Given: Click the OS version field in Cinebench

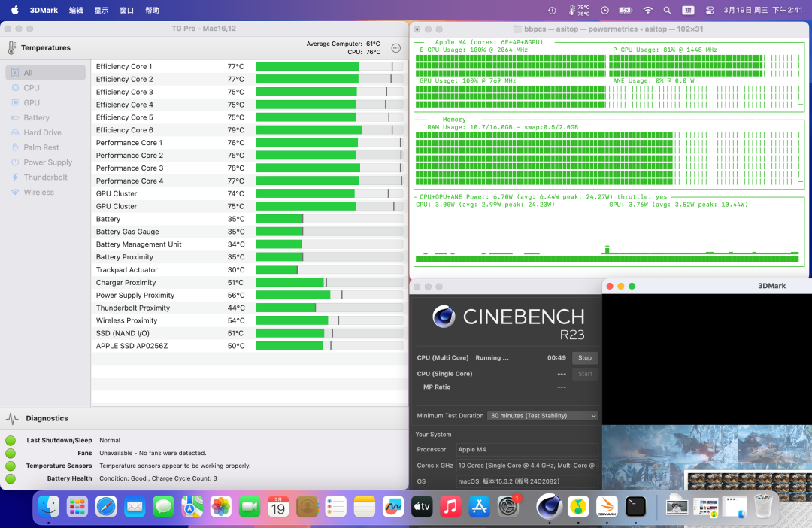Looking at the screenshot, I should click(527, 482).
